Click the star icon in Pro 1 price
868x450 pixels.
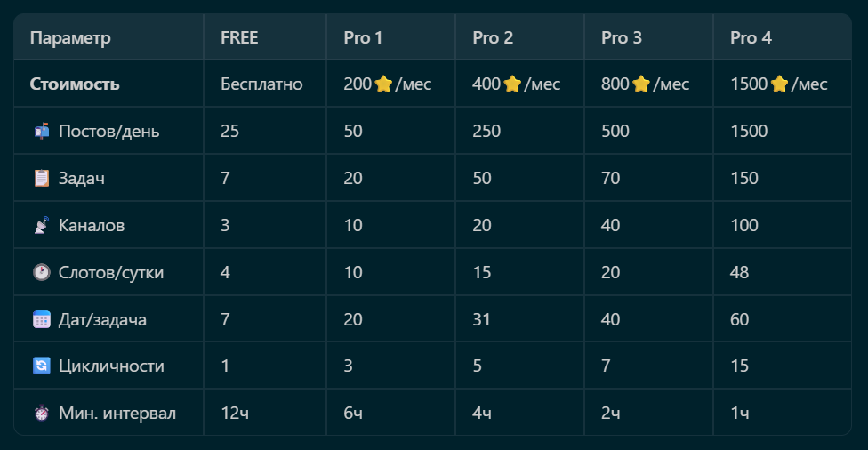(383, 84)
